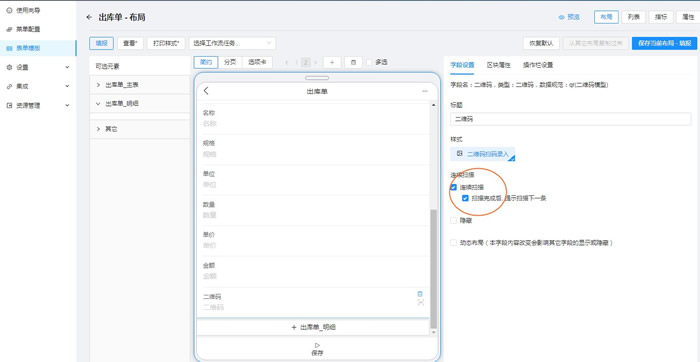Select the 单价 field in the preview

(313, 240)
